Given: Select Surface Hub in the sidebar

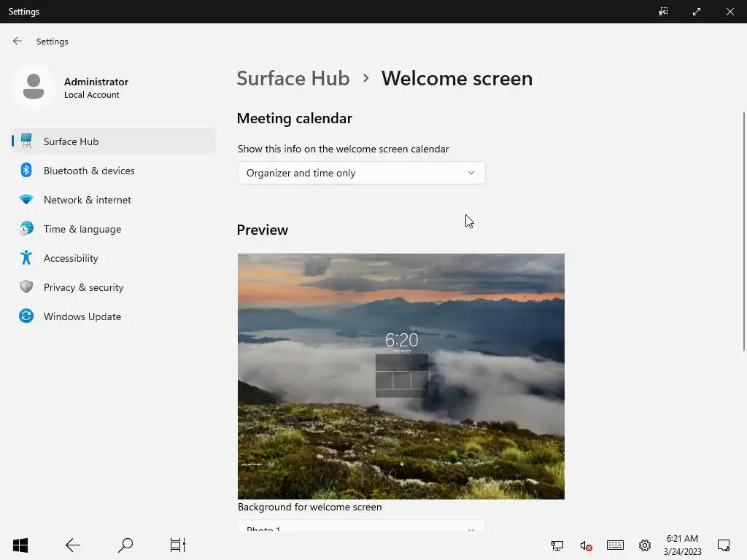Looking at the screenshot, I should point(113,141).
